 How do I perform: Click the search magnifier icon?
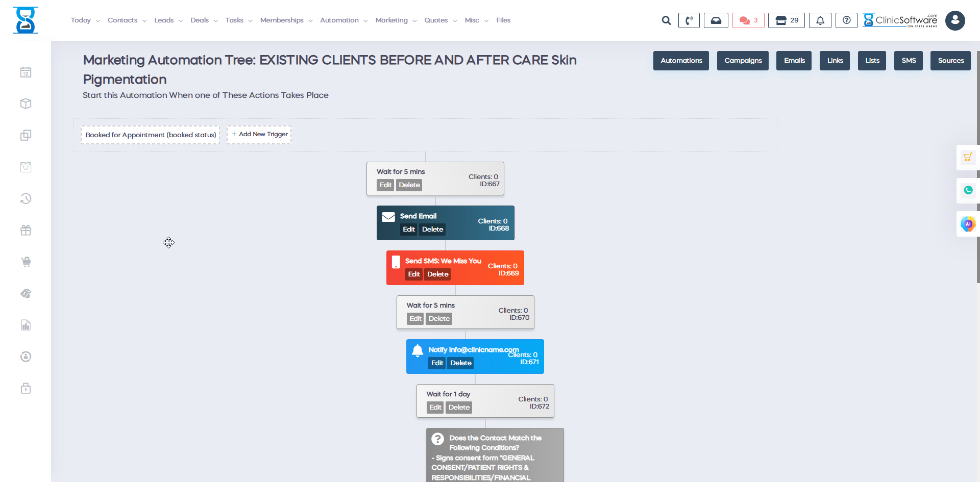pyautogui.click(x=666, y=20)
